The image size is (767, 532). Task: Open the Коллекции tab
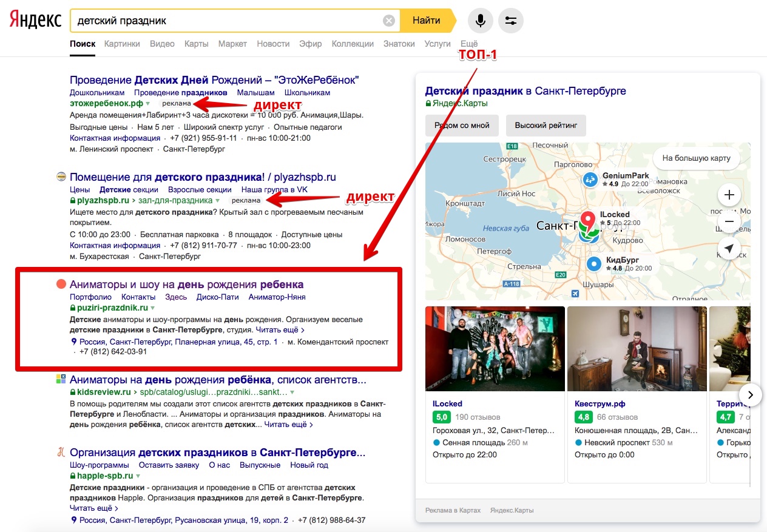pyautogui.click(x=353, y=44)
